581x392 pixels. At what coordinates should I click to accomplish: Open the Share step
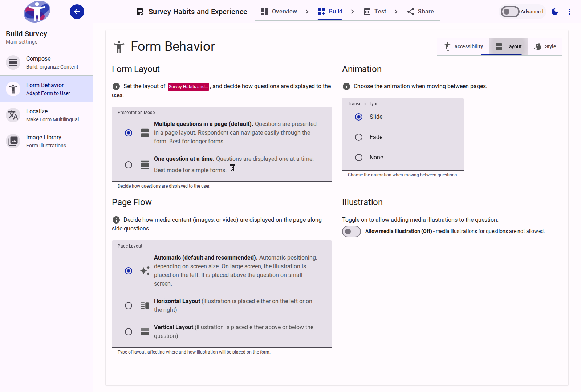point(420,12)
